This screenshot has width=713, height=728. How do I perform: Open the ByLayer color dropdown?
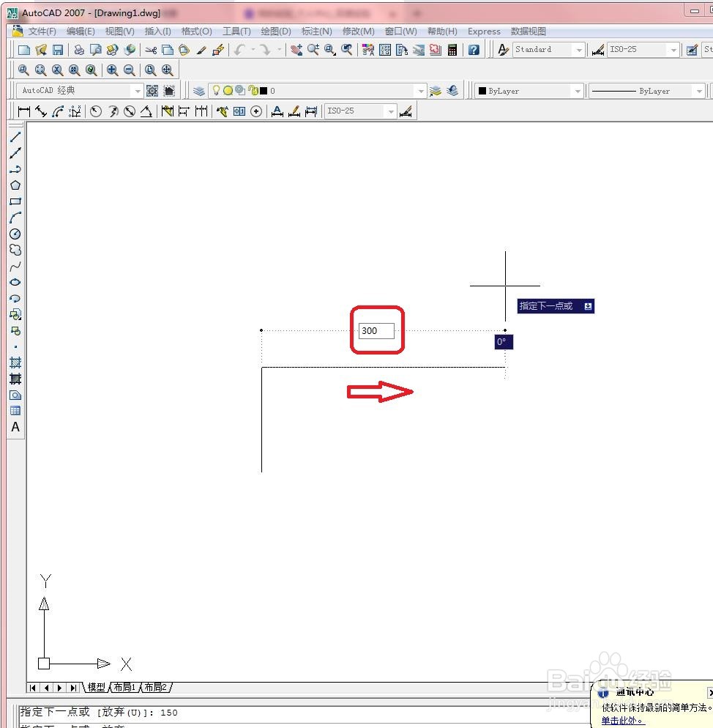(578, 91)
